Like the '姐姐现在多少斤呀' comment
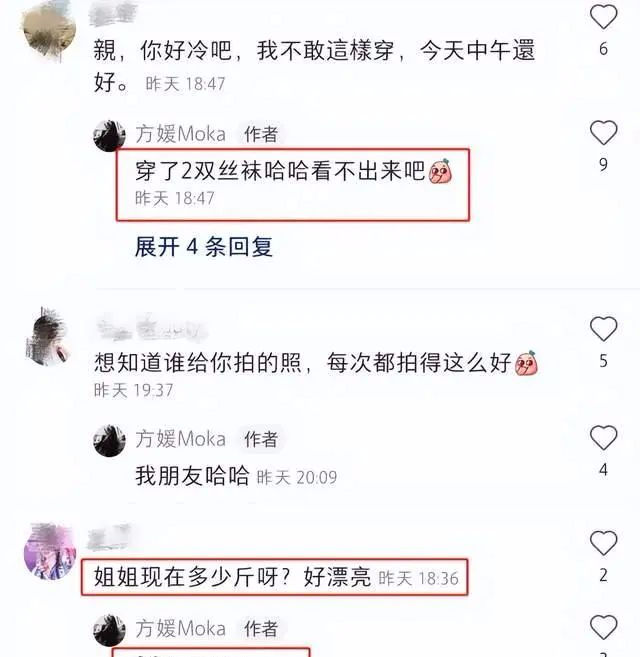The width and height of the screenshot is (640, 657). pos(604,543)
